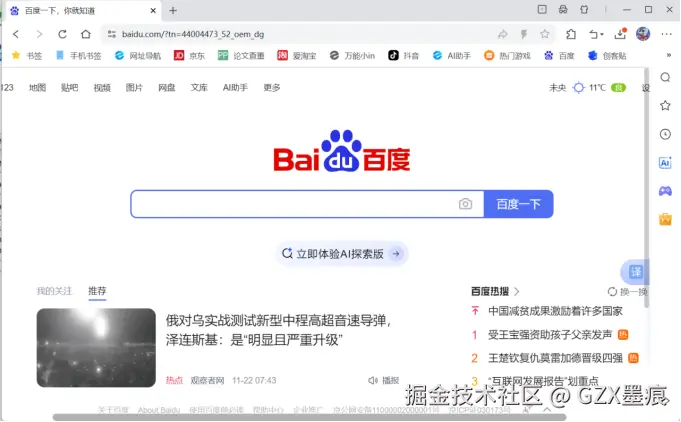Open hot topic 受王宝强资助孩子父亲发声
The height and width of the screenshot is (422, 681).
[x=550, y=335]
